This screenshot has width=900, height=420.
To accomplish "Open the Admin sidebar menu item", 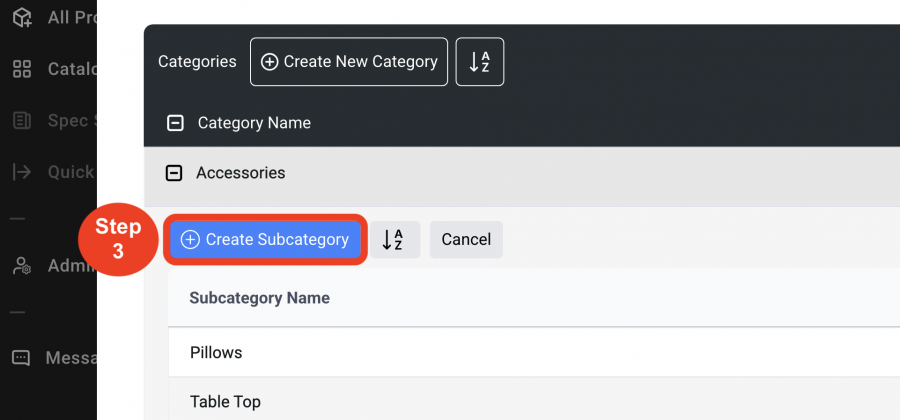I will tap(70, 266).
